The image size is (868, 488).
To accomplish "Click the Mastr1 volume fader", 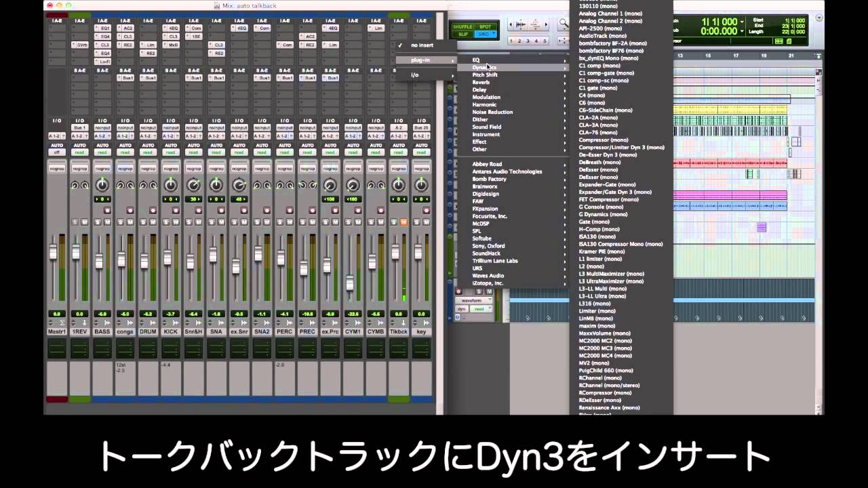I will [x=54, y=253].
